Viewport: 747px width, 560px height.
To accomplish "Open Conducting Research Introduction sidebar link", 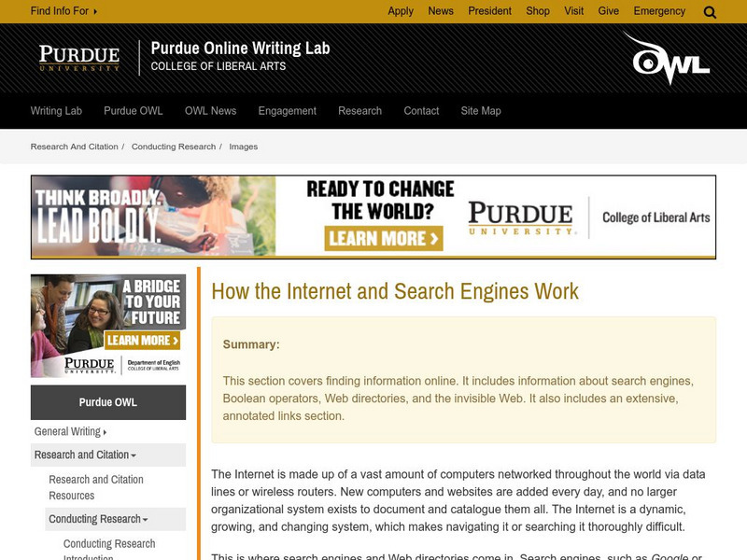I will click(109, 549).
